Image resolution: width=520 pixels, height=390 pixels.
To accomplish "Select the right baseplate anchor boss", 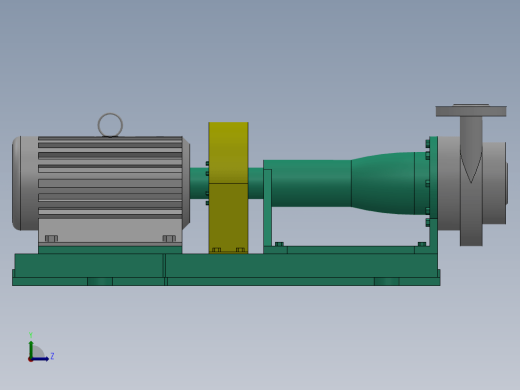I will 387,282.
